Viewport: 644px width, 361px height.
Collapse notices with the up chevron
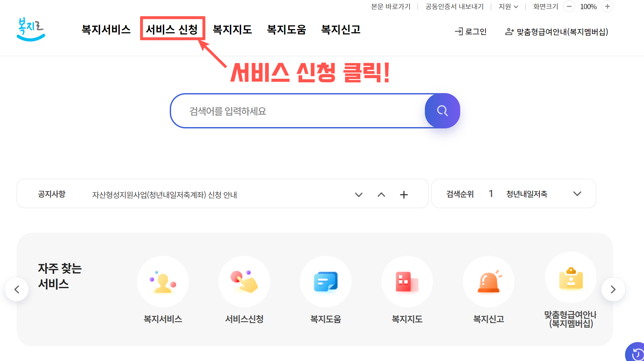381,195
